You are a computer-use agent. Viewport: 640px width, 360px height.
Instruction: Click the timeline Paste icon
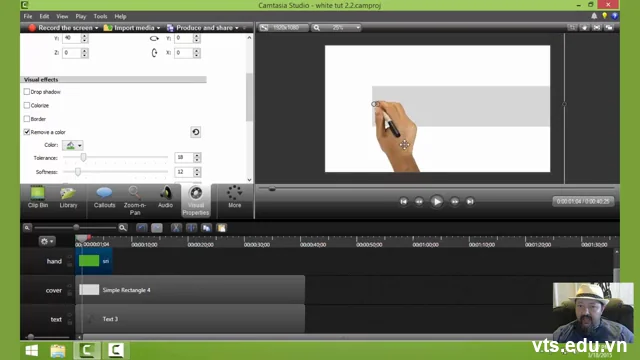click(222, 228)
